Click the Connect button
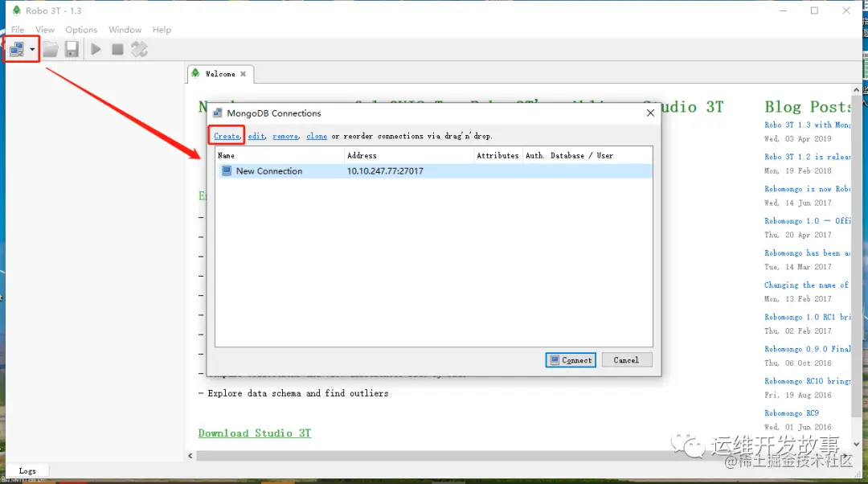 [571, 360]
